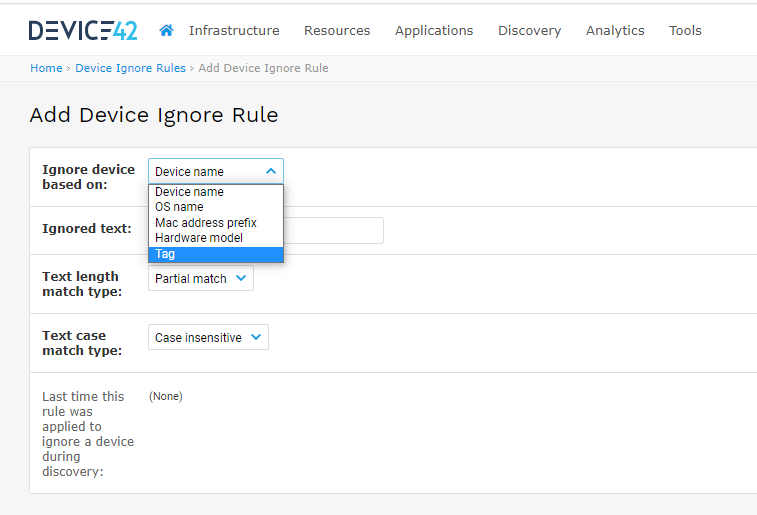The width and height of the screenshot is (757, 515).
Task: Choose OS name option in list
Action: coord(216,207)
